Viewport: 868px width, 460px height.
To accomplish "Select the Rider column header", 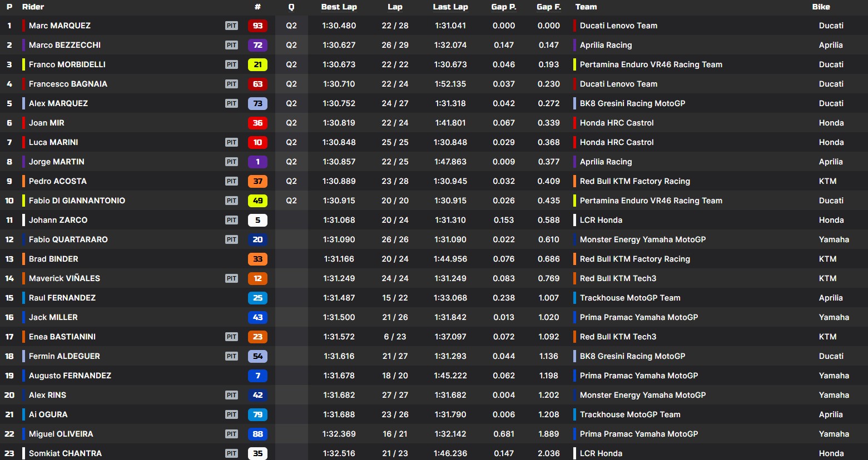I will click(33, 7).
